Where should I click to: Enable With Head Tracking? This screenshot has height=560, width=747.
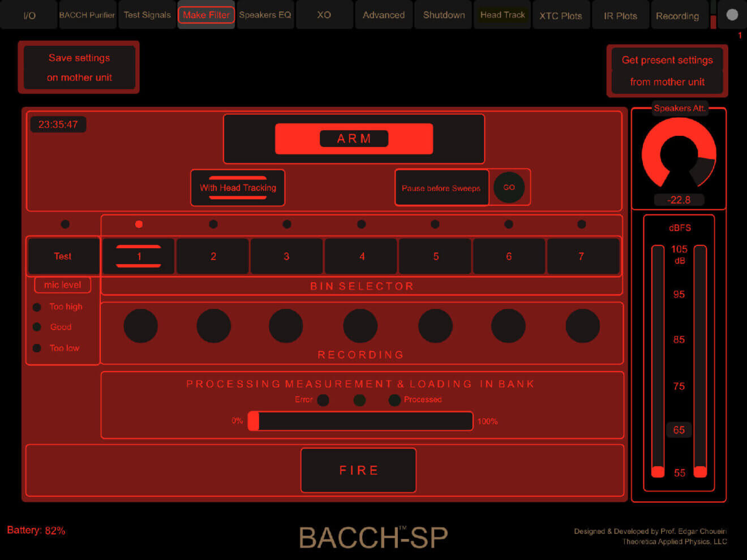pyautogui.click(x=237, y=188)
